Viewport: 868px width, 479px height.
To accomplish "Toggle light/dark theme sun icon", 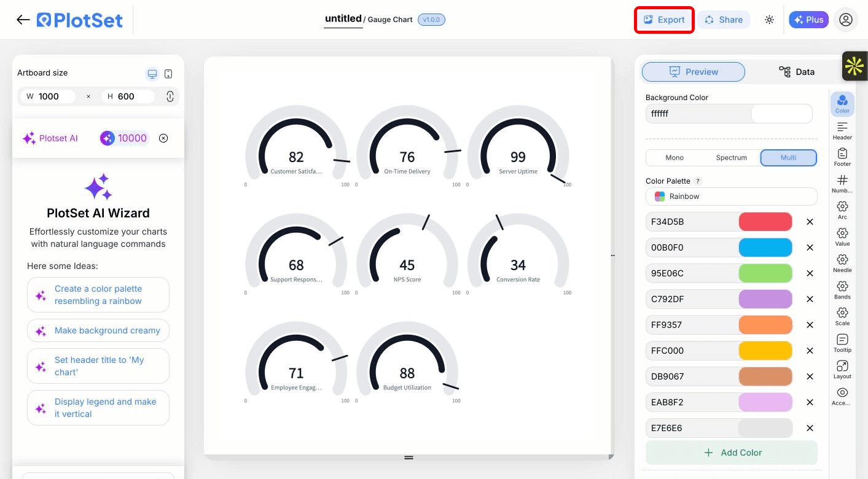I will [x=769, y=20].
